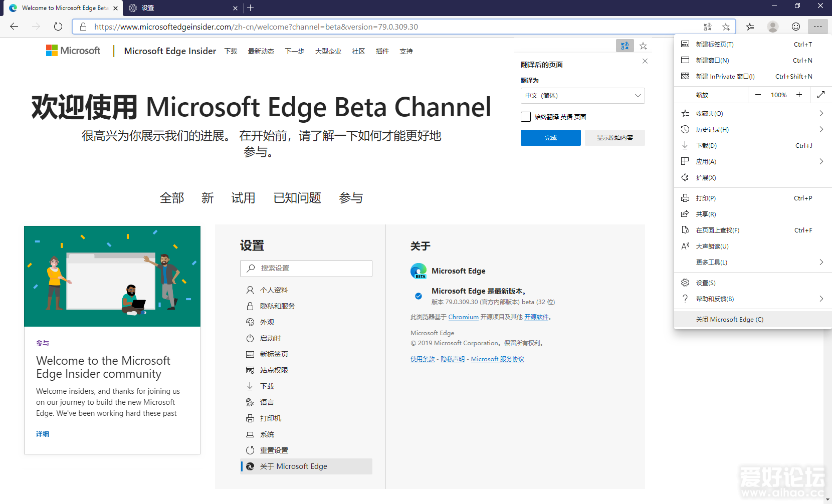Open new tab with the plus icon
This screenshot has width=832, height=504.
tap(250, 8)
